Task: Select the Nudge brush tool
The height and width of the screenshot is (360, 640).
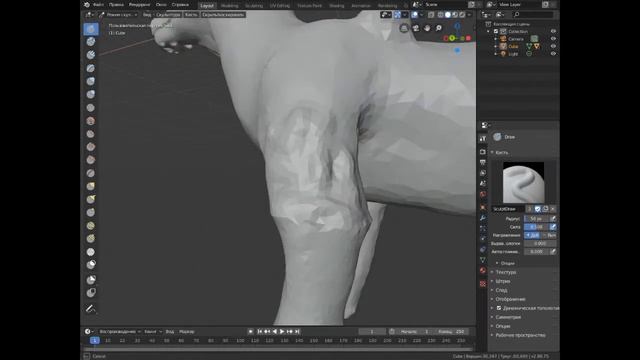Action: (x=91, y=225)
